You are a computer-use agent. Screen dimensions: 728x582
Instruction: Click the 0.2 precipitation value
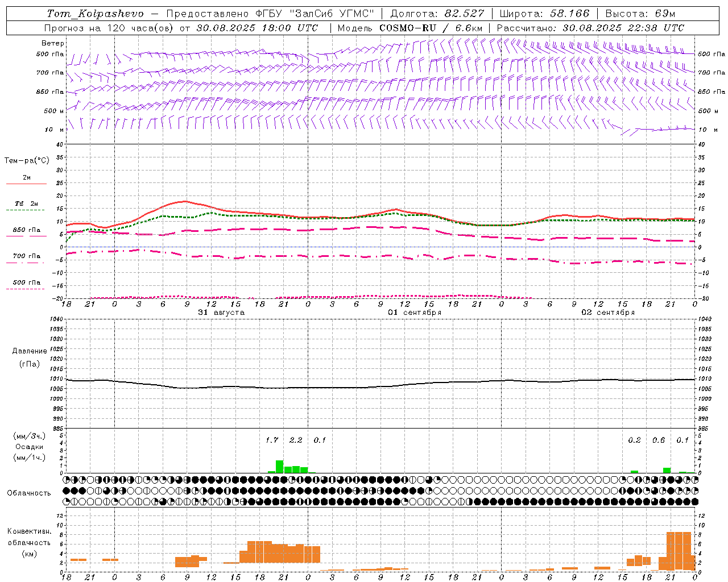[634, 440]
